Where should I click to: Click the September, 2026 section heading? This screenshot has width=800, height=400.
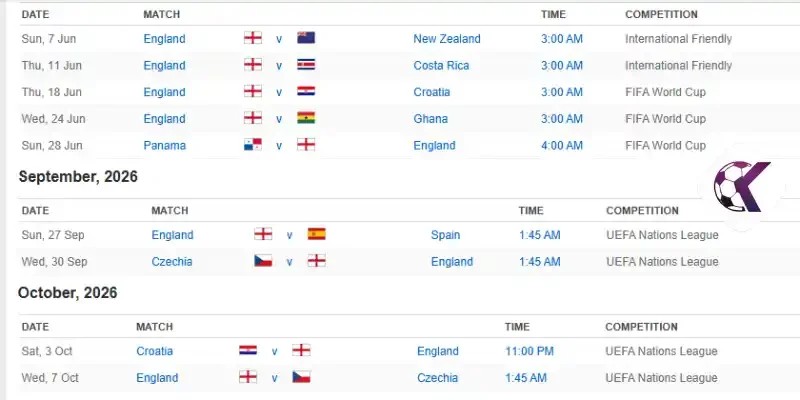point(78,177)
